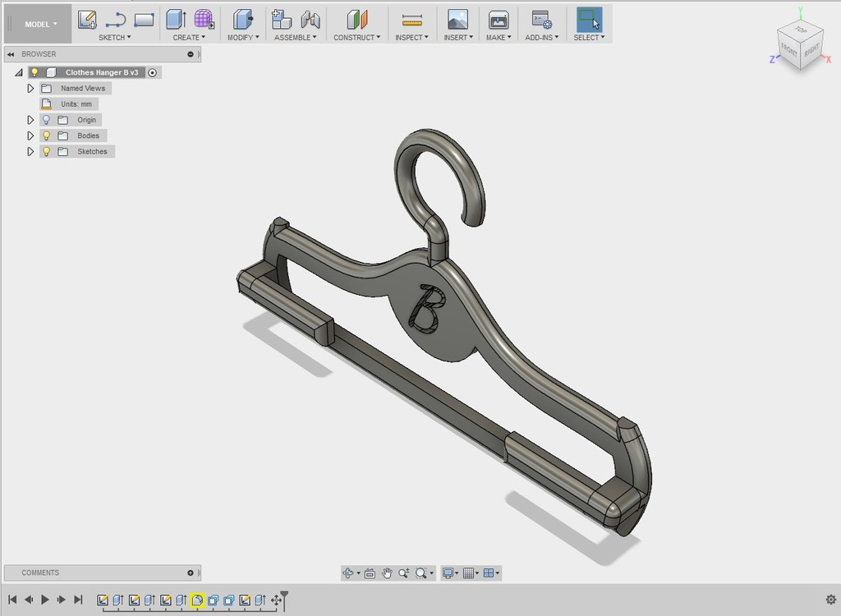Click the Offset Plane construct icon
The image size is (841, 616).
point(356,20)
